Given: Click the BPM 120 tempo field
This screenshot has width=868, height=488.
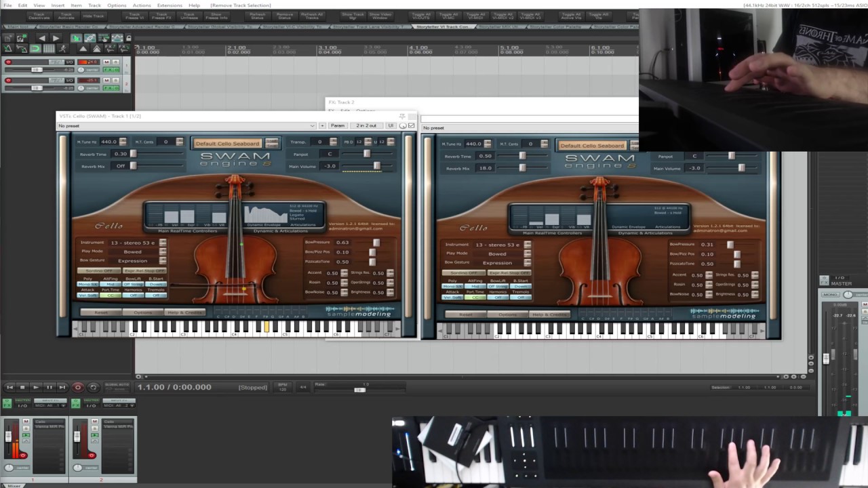Looking at the screenshot, I should pos(283,387).
